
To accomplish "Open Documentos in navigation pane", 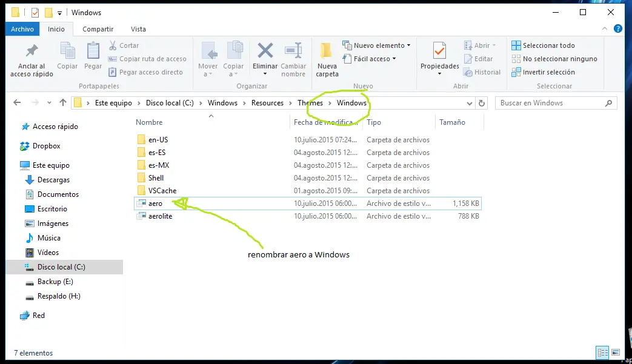I will (52, 194).
